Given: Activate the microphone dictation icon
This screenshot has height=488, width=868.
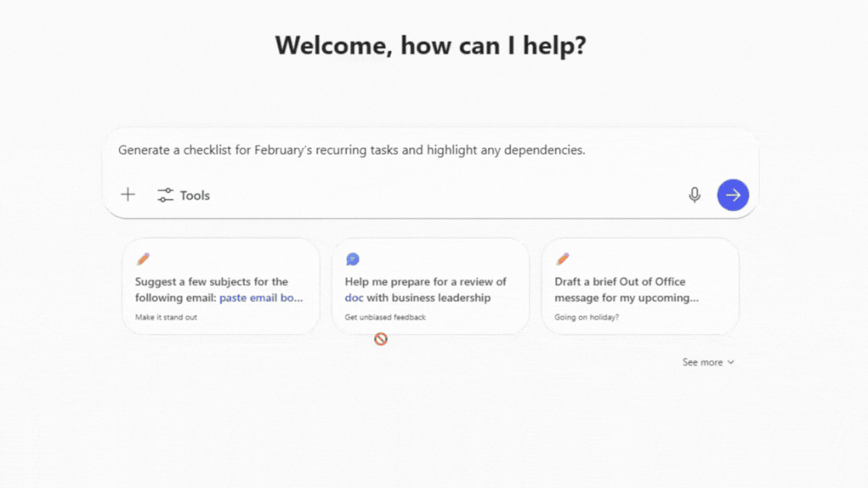Looking at the screenshot, I should 694,195.
